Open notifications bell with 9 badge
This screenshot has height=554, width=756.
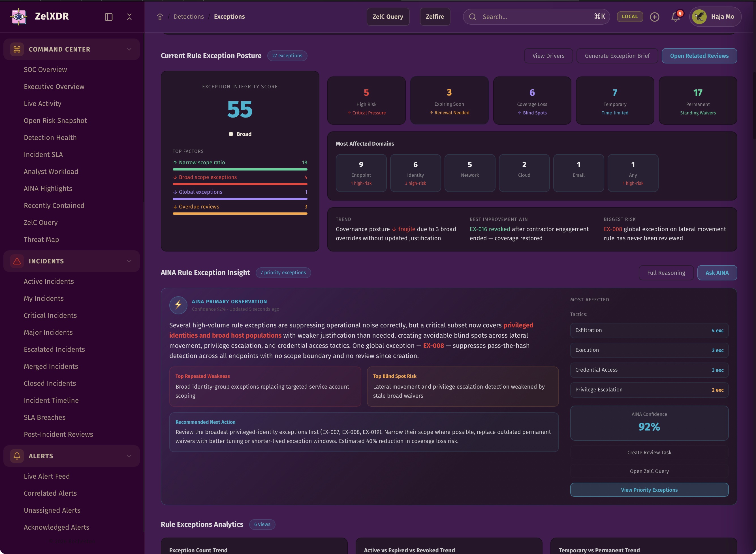coord(675,17)
